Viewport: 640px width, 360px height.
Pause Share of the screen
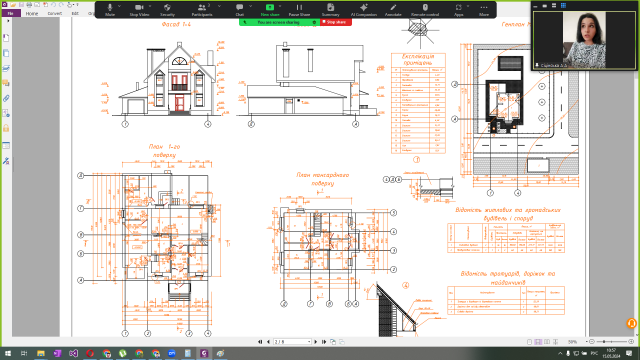299,9
